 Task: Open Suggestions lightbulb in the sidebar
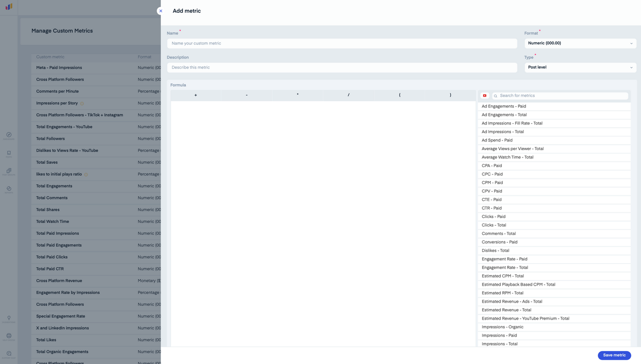9,319
